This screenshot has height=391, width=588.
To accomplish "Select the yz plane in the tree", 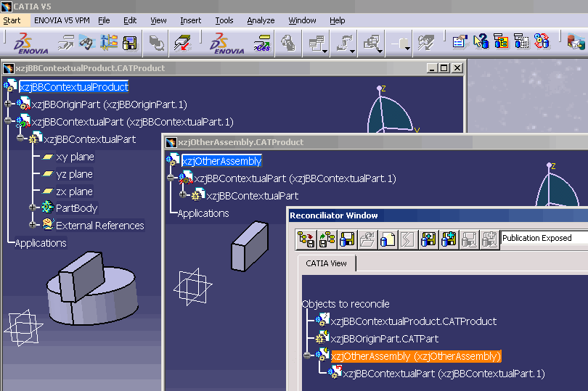I will [x=74, y=174].
